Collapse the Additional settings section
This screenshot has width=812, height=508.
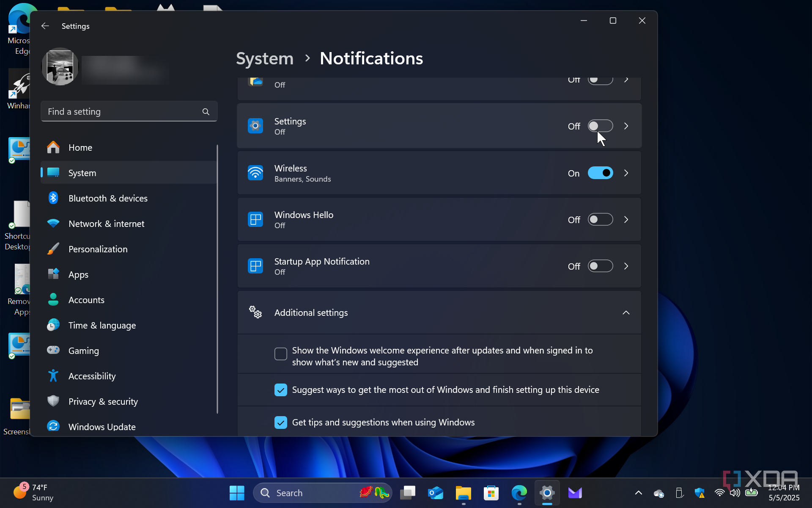pyautogui.click(x=626, y=312)
